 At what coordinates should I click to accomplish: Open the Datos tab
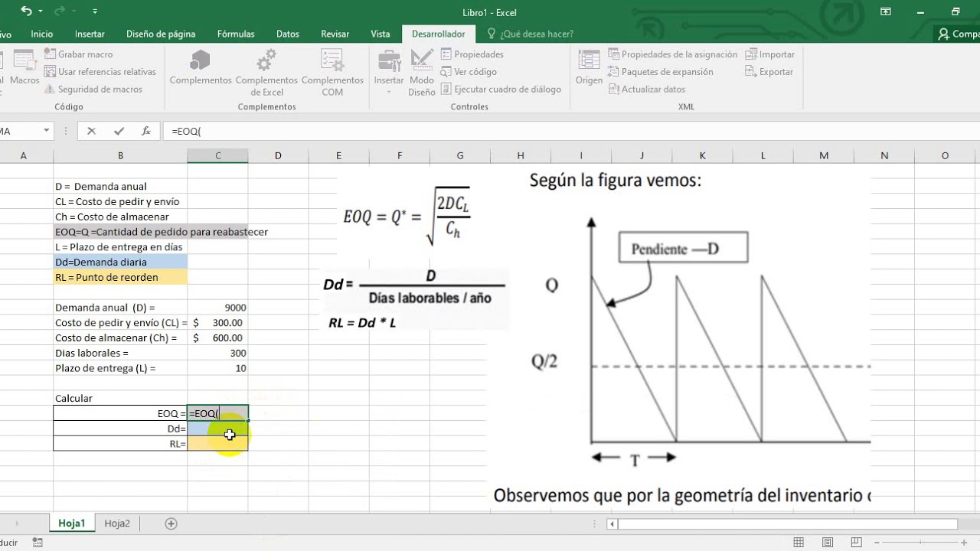click(288, 34)
